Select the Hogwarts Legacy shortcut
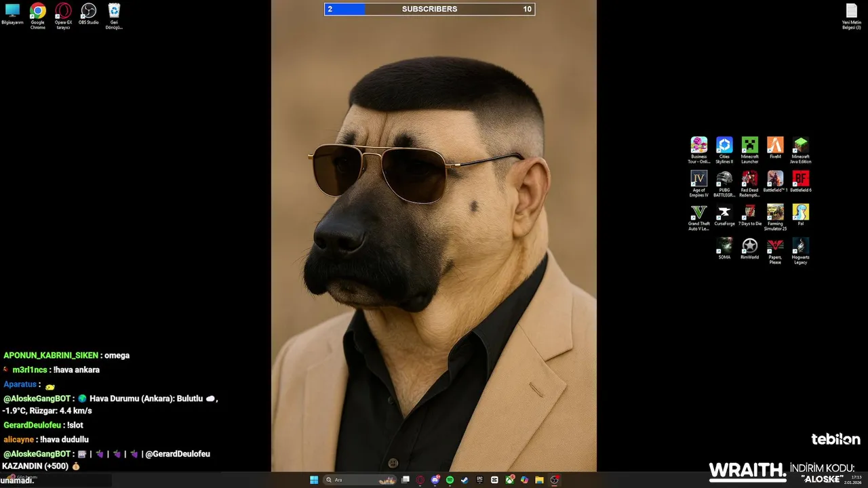The image size is (868, 488). pos(800,251)
